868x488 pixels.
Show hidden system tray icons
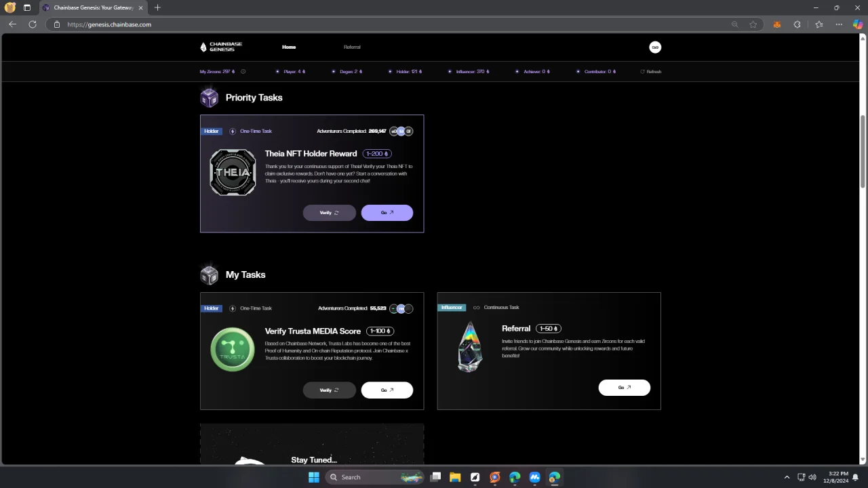click(787, 477)
